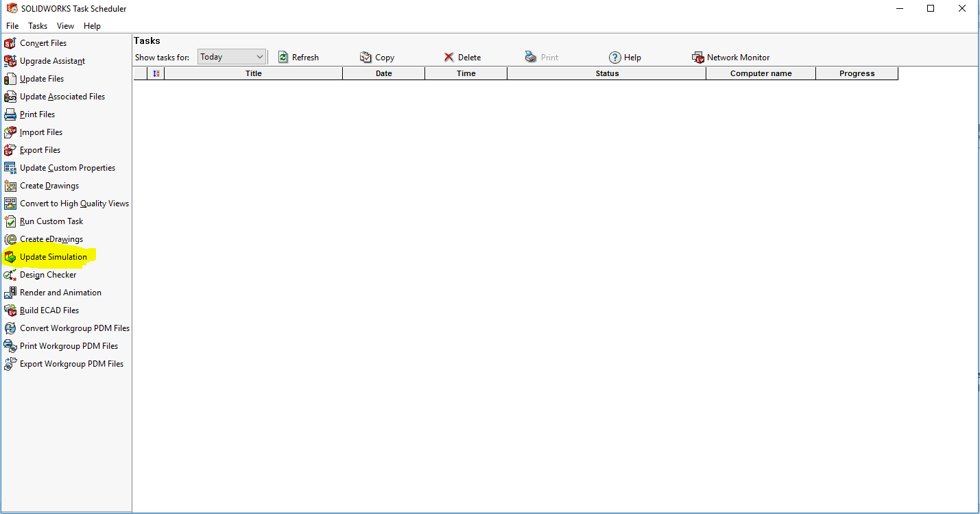Image resolution: width=980 pixels, height=514 pixels.
Task: Click the Convert Files sidebar icon
Action: coord(10,43)
